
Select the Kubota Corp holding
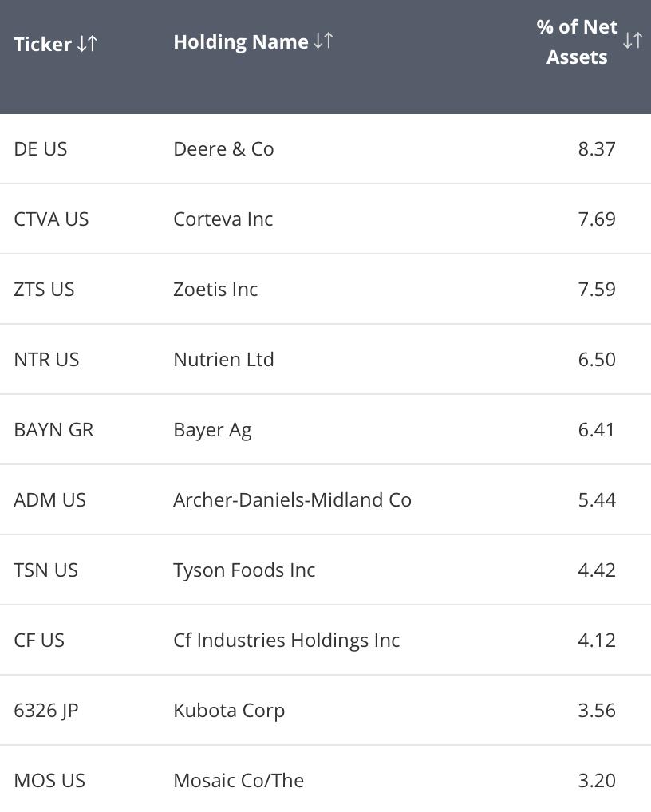click(x=229, y=711)
